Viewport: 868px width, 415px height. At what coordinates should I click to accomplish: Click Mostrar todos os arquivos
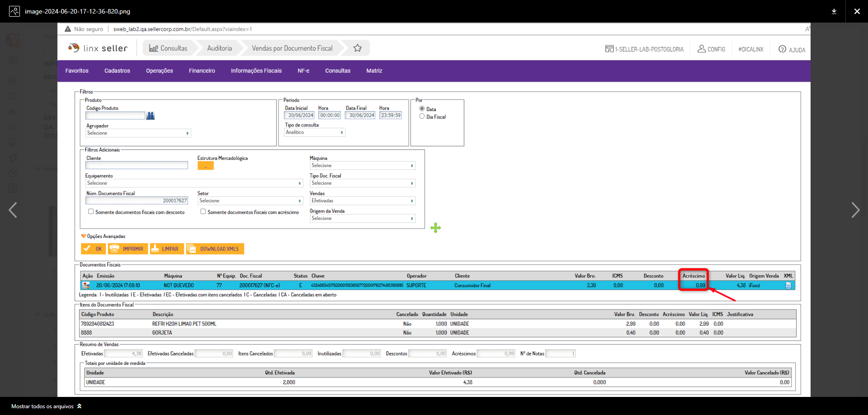pyautogui.click(x=47, y=406)
